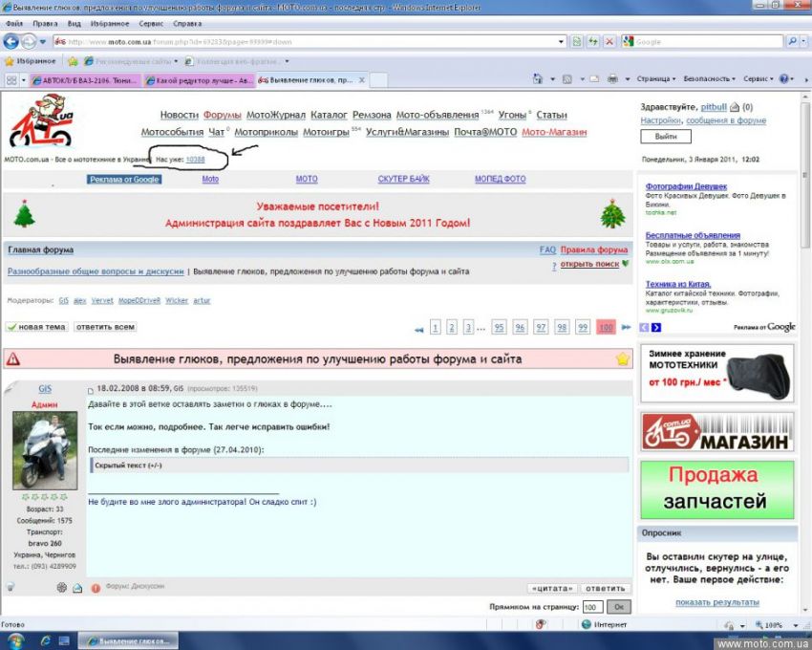The image size is (812, 650).
Task: Switch to the 'АВТОКЛУБ ВАЗ-2106' browser tab
Action: coord(86,80)
